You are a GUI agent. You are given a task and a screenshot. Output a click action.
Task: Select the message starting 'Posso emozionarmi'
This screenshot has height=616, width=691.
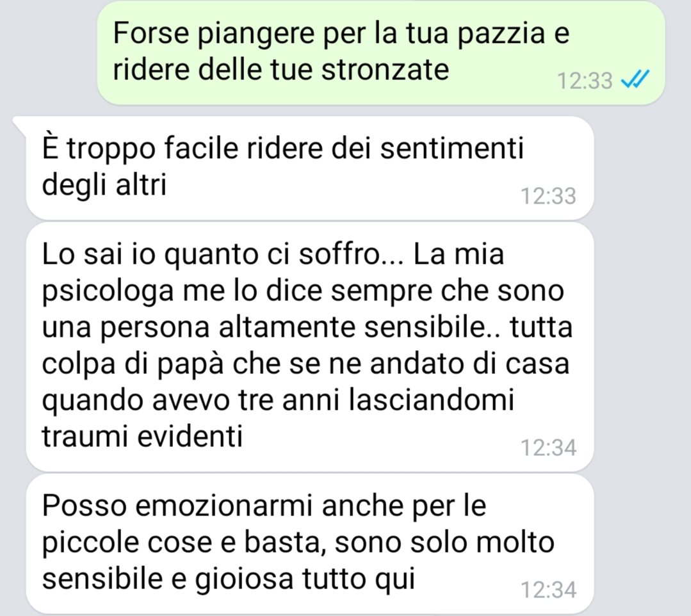point(310,544)
